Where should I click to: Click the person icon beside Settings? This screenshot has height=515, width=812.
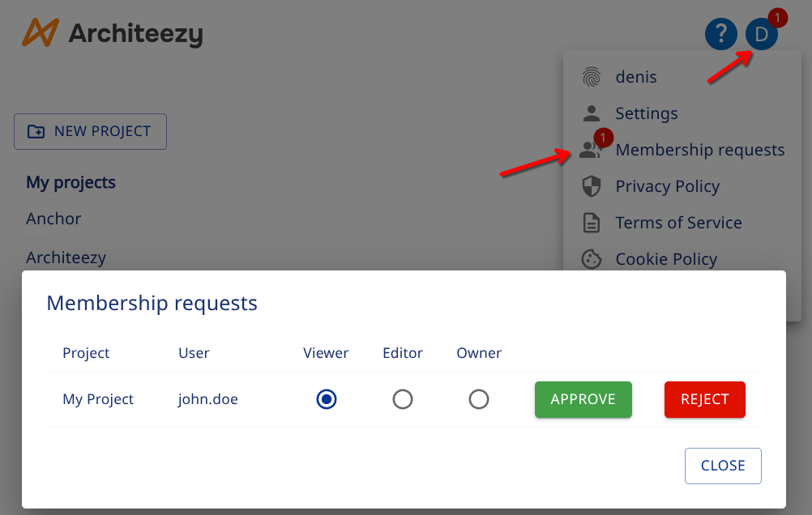point(591,113)
